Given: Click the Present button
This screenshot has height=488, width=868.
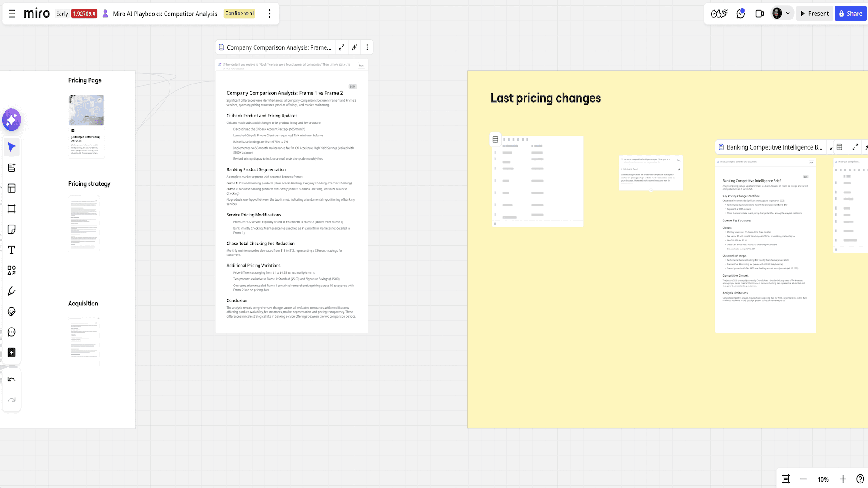Looking at the screenshot, I should 815,14.
